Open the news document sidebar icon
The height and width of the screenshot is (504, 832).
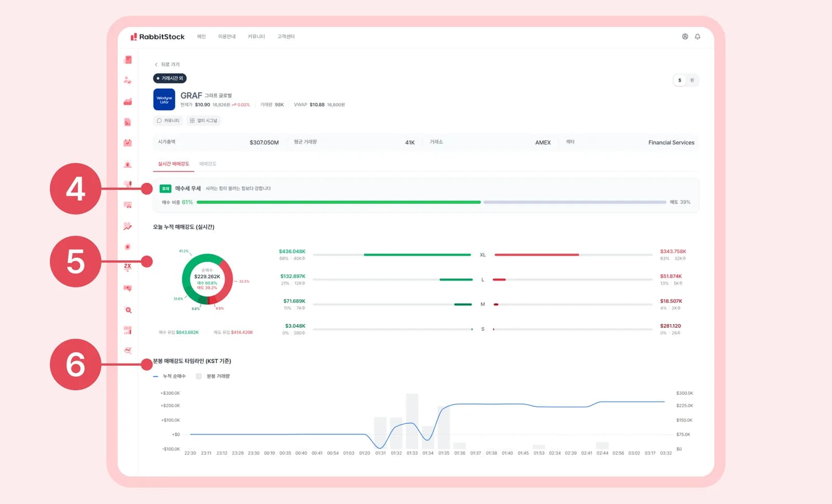(128, 60)
